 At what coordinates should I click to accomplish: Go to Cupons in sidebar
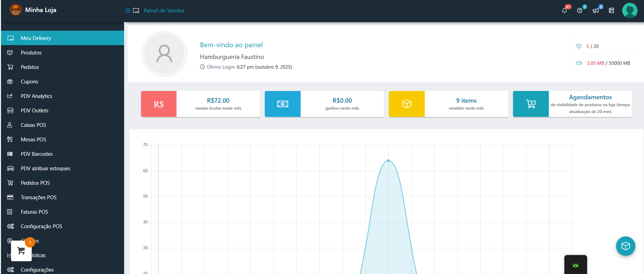(x=29, y=82)
